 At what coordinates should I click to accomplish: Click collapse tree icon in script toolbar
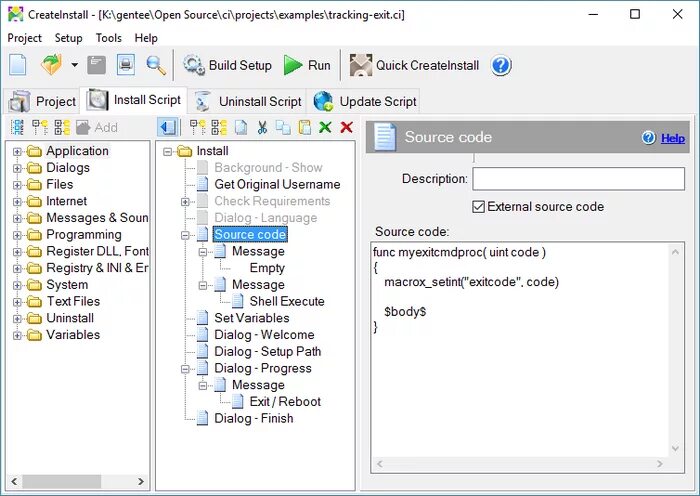click(198, 127)
